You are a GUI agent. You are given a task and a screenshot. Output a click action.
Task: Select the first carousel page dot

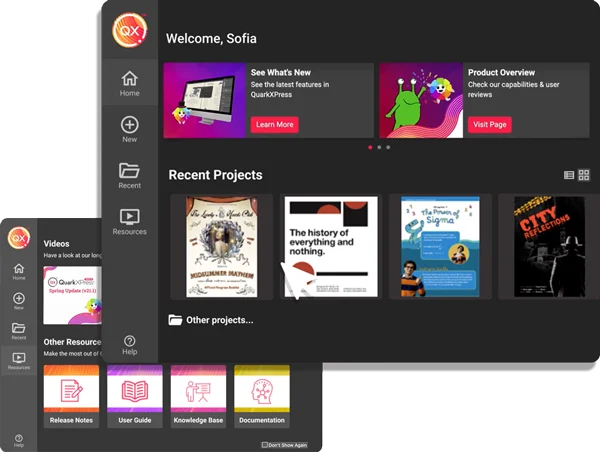pos(370,147)
